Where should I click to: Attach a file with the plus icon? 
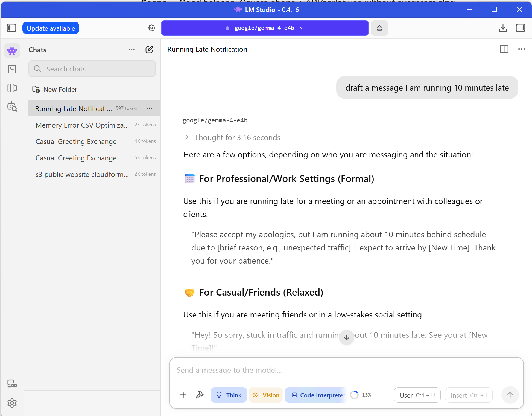[x=183, y=395]
